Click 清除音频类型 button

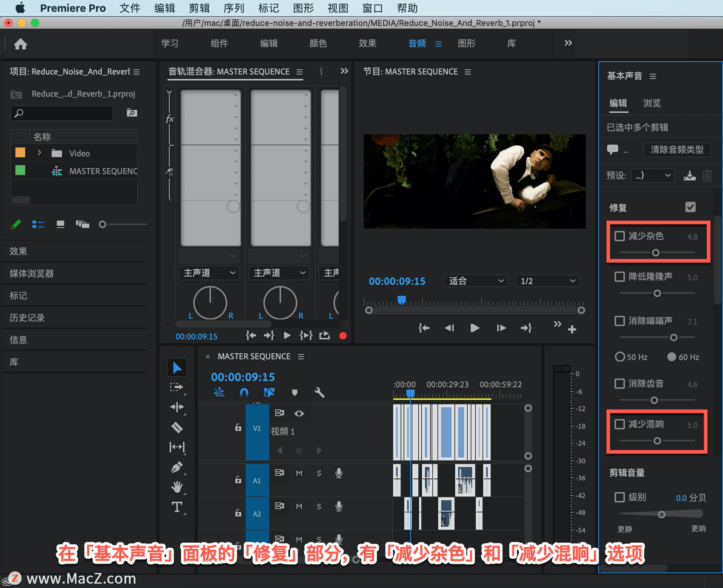point(677,150)
